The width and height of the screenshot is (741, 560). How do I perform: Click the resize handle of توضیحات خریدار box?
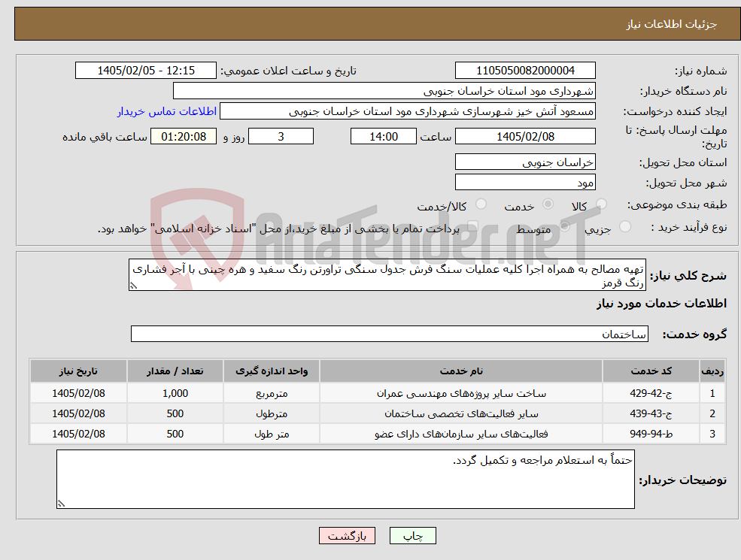coord(61,504)
